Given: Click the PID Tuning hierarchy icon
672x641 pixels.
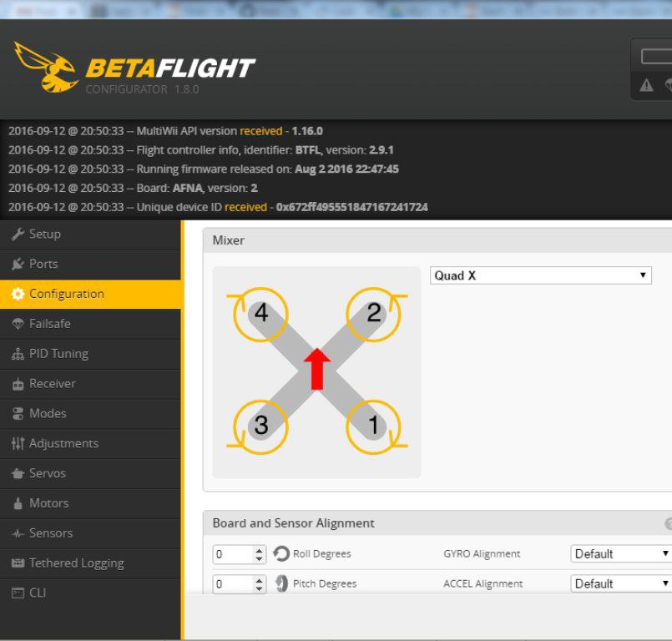Looking at the screenshot, I should point(18,354).
